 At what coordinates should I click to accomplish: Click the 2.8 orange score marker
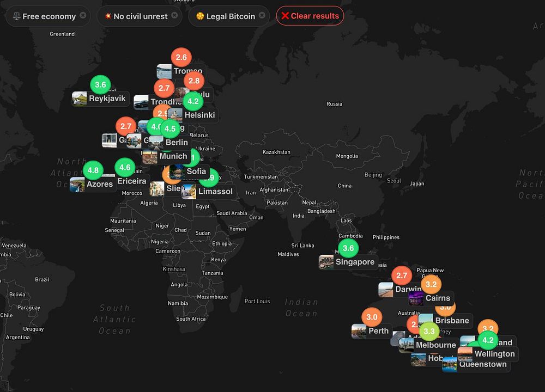[x=194, y=81]
